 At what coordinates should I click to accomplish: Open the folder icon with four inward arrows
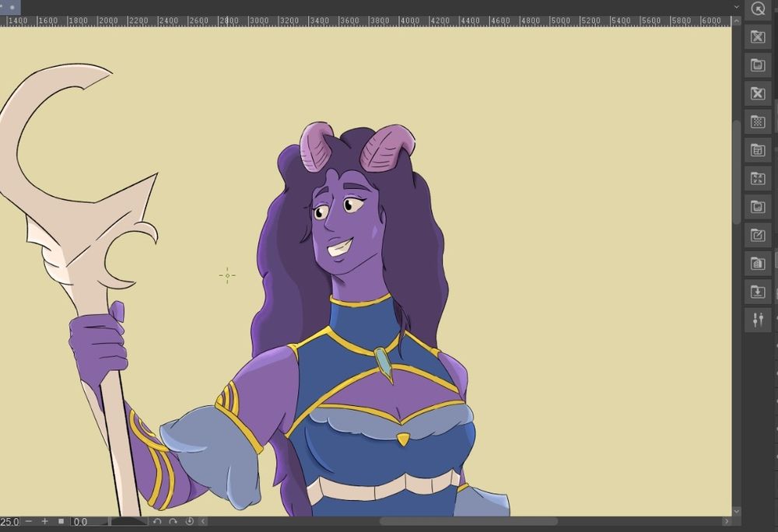click(758, 178)
